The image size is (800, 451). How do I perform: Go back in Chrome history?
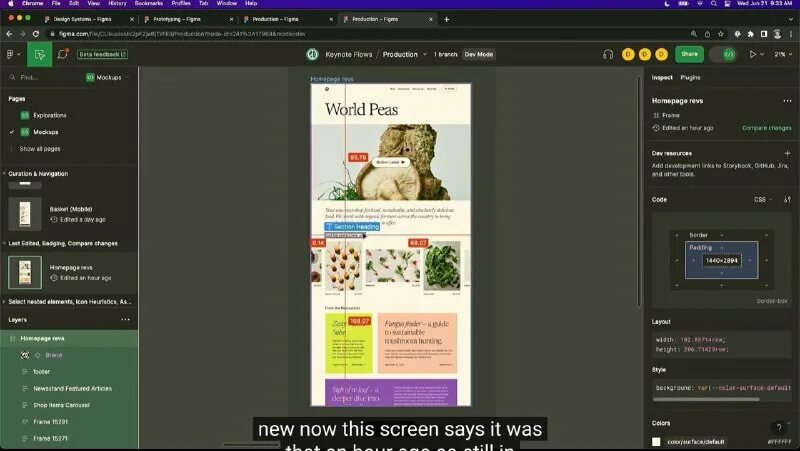[9, 34]
